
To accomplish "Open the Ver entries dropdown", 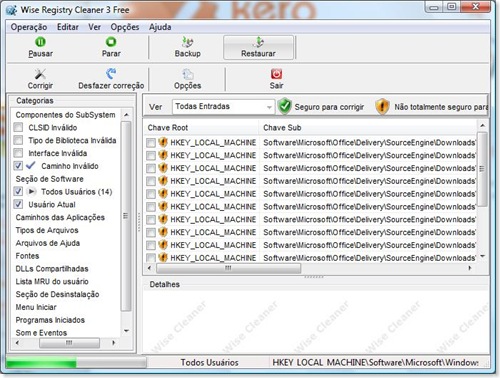I will [x=223, y=107].
